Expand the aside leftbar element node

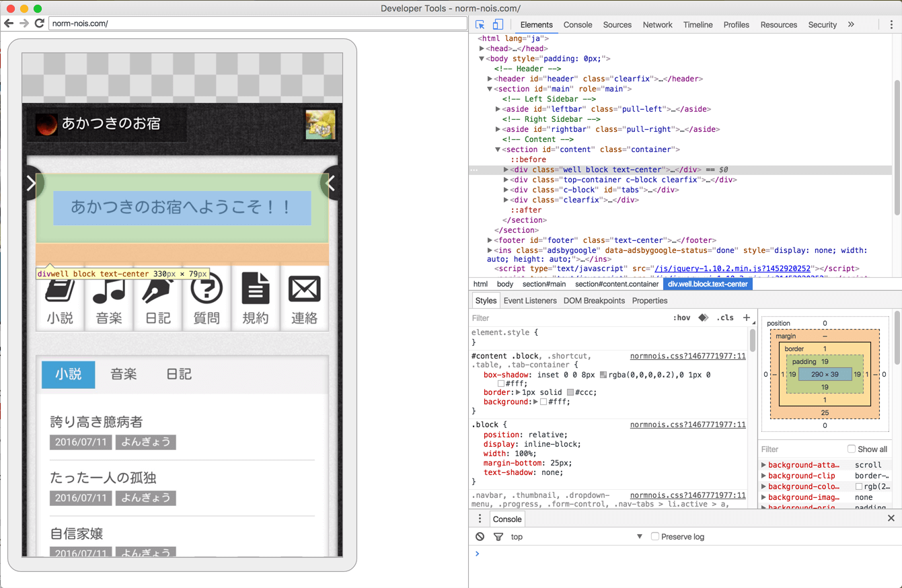tap(498, 109)
